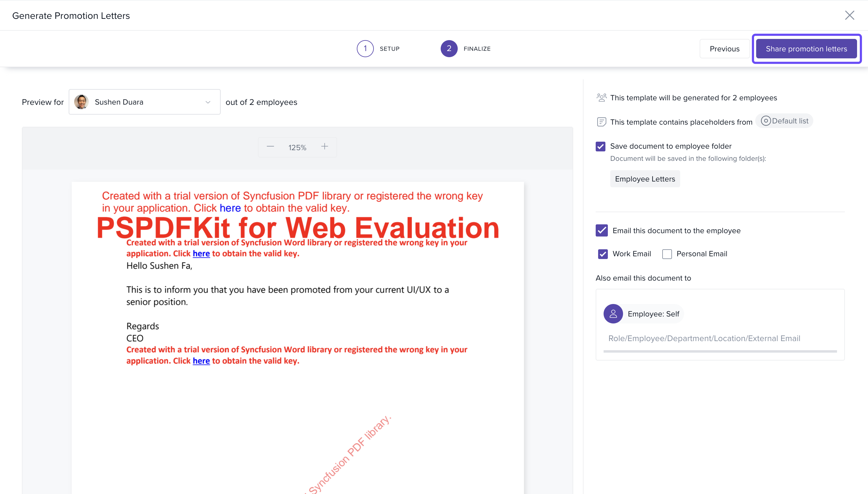Click the Previous button

(x=724, y=49)
